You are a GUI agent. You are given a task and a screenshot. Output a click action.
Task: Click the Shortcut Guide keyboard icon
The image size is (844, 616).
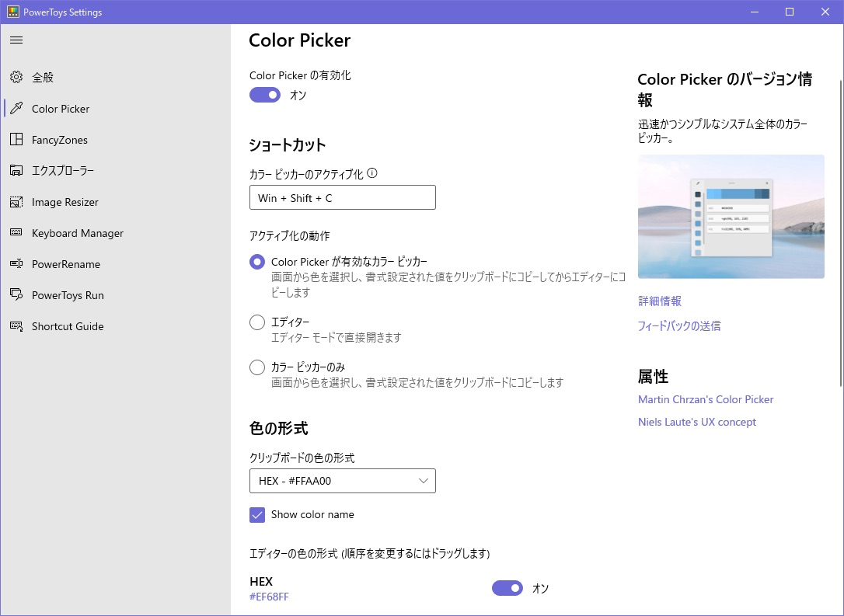pyautogui.click(x=16, y=326)
